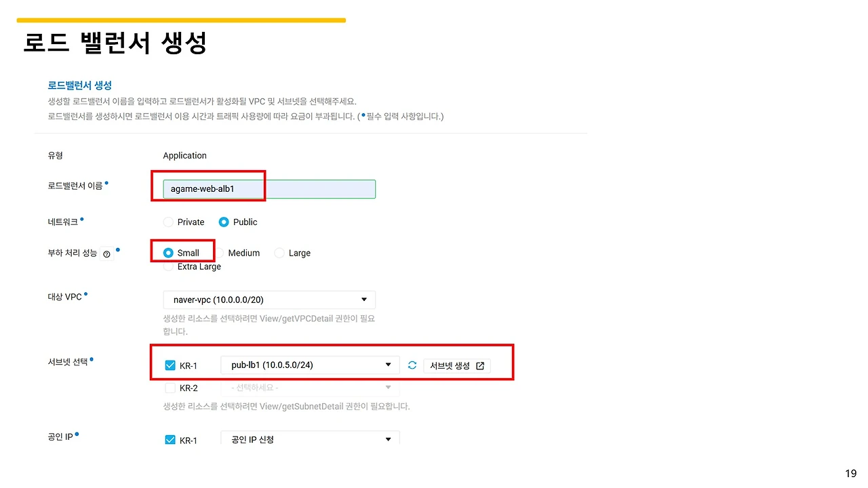Open the naver-vpc VPC dropdown
868x488 pixels.
coord(269,300)
